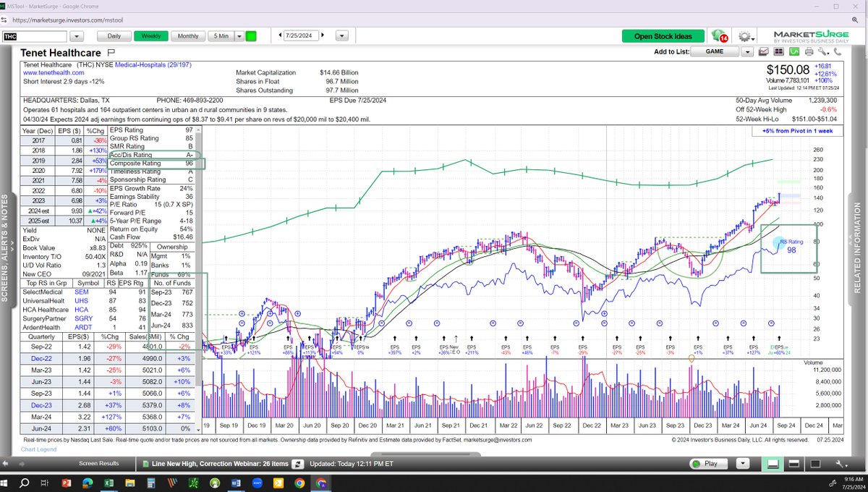The image size is (868, 492).
Task: Click the THC ticker symbol input field
Action: [x=35, y=35]
